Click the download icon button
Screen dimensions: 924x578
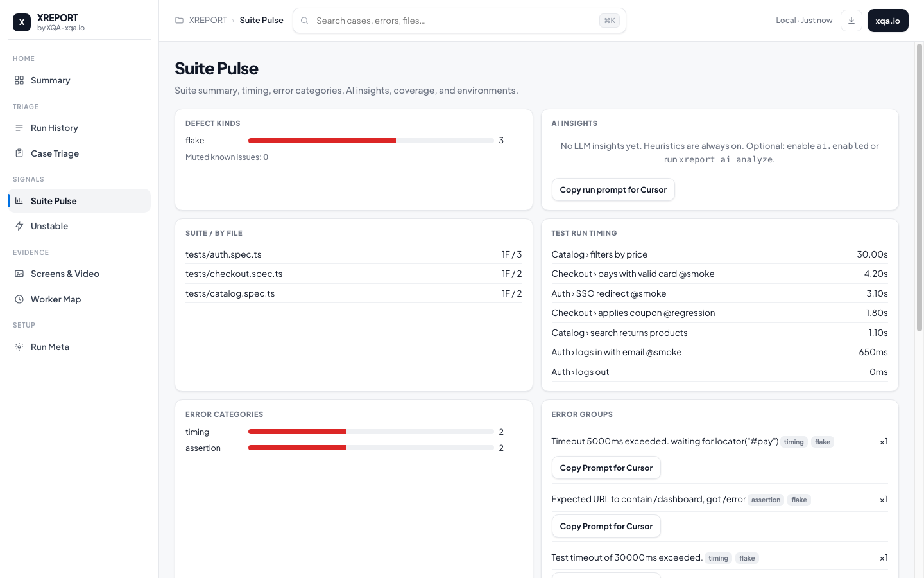(851, 21)
